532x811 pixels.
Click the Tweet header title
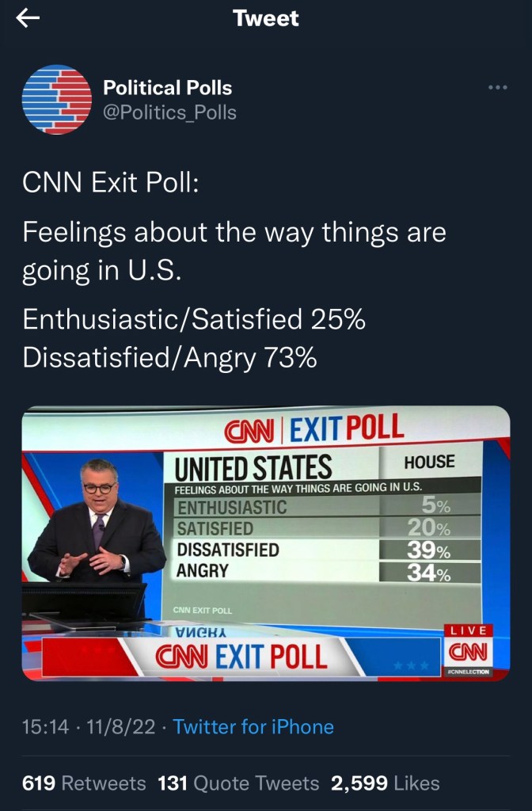[266, 19]
